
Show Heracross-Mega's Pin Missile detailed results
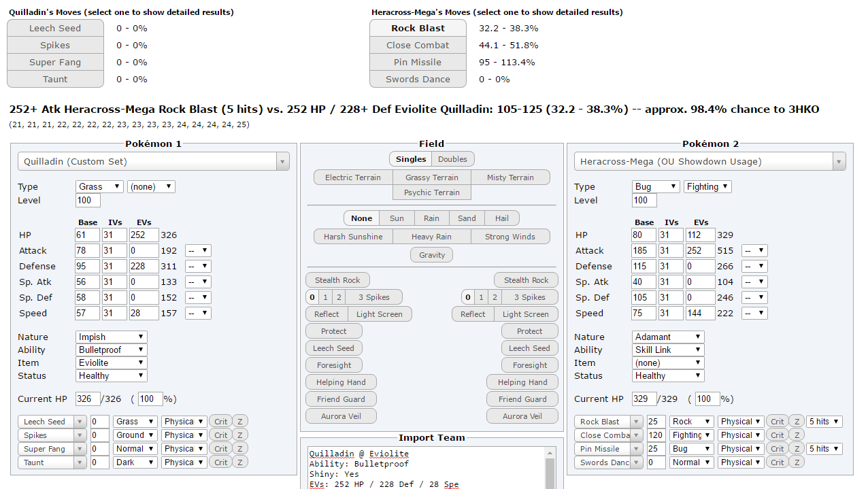click(418, 62)
